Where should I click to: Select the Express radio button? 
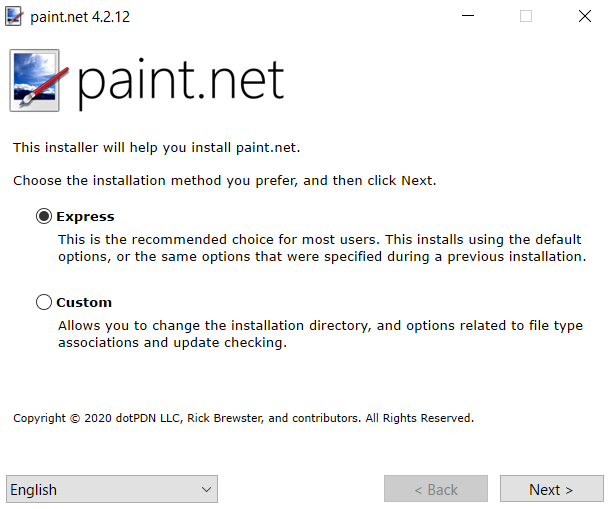(x=44, y=216)
